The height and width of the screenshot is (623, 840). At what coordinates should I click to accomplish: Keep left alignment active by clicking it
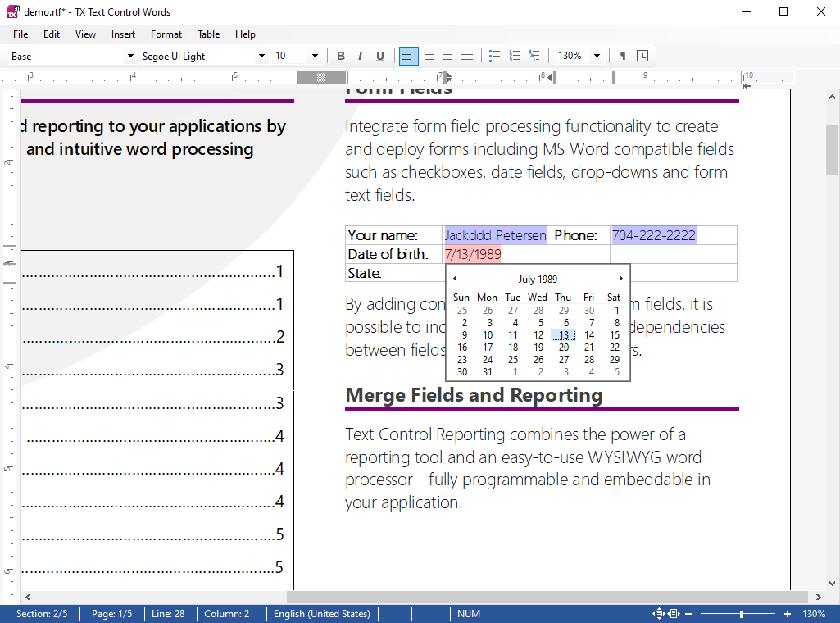point(408,56)
